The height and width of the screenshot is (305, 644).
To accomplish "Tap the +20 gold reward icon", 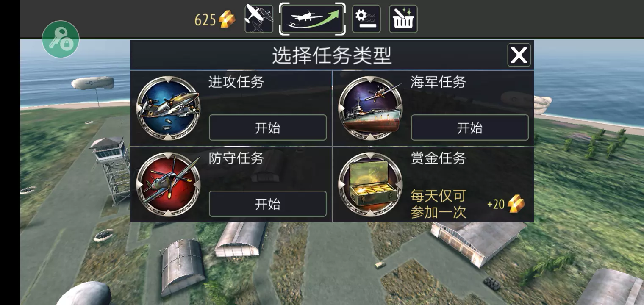I will (x=516, y=204).
